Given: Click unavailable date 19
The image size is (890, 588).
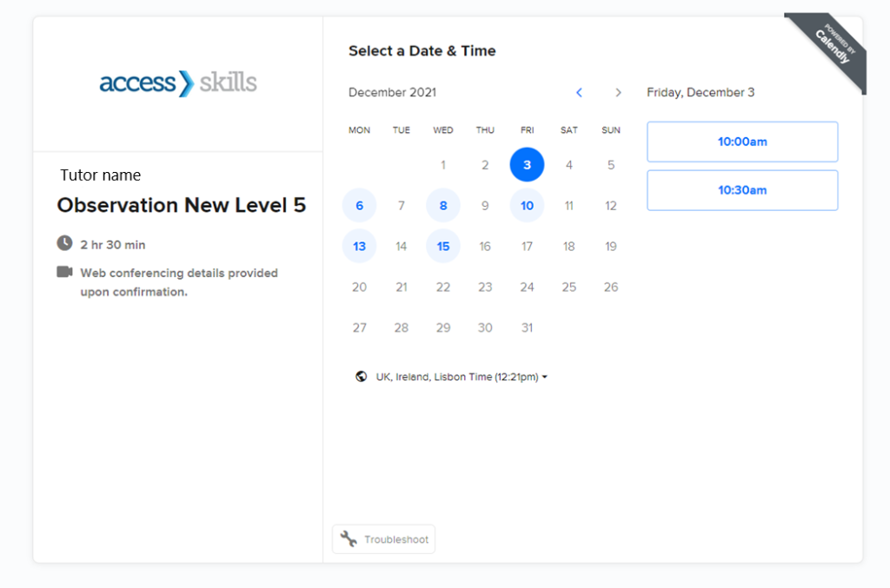Looking at the screenshot, I should point(611,247).
